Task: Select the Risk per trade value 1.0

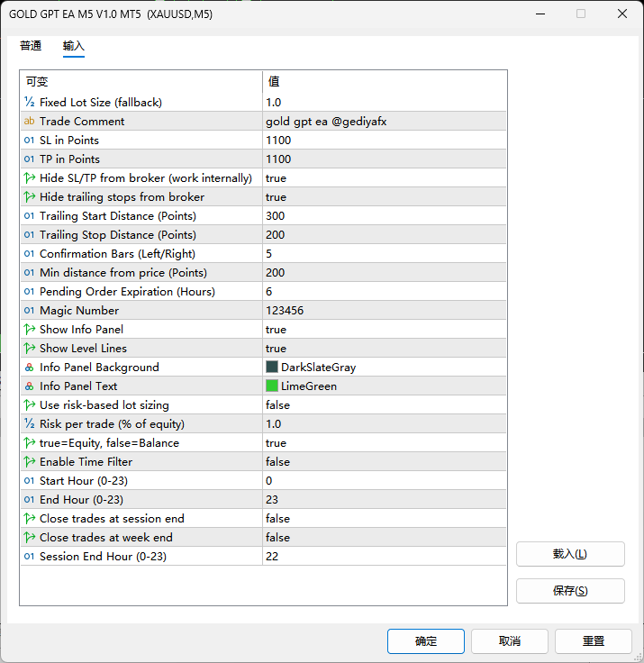Action: pos(385,423)
